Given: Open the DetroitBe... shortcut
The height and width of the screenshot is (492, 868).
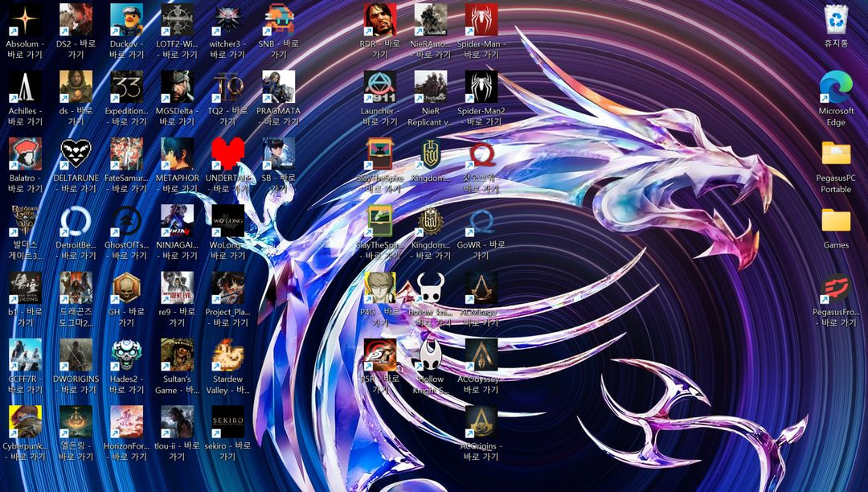Looking at the screenshot, I should pos(76,221).
